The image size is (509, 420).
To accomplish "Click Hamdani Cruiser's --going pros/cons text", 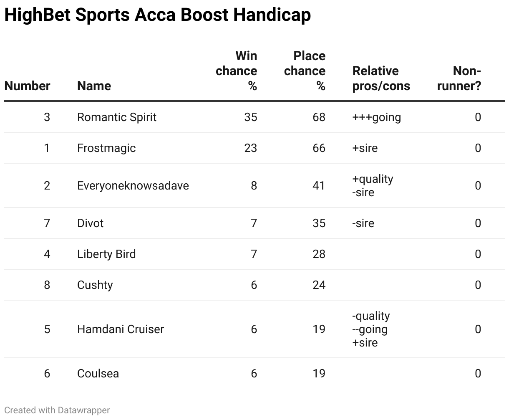I will [x=370, y=329].
